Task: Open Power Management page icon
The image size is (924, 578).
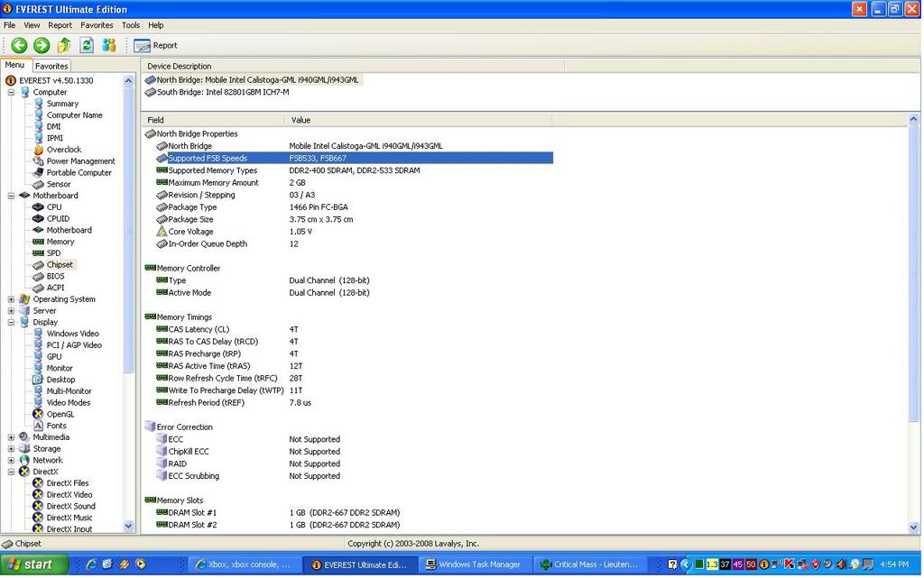Action: point(38,161)
